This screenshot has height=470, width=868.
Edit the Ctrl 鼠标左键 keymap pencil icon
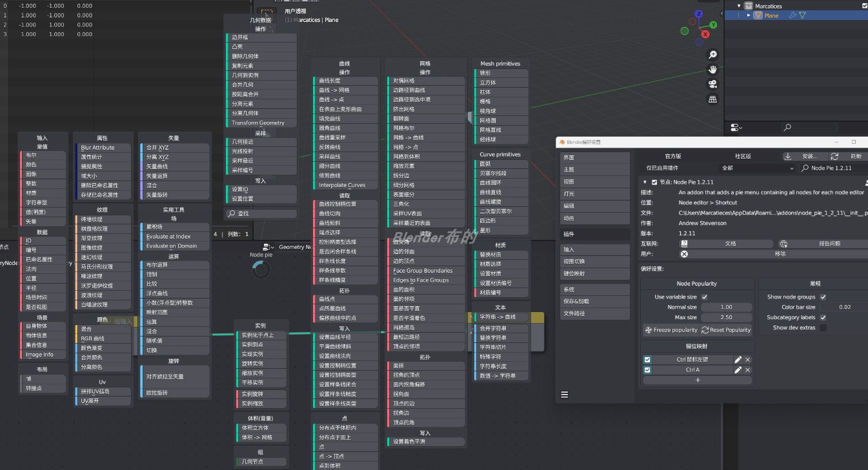point(738,360)
